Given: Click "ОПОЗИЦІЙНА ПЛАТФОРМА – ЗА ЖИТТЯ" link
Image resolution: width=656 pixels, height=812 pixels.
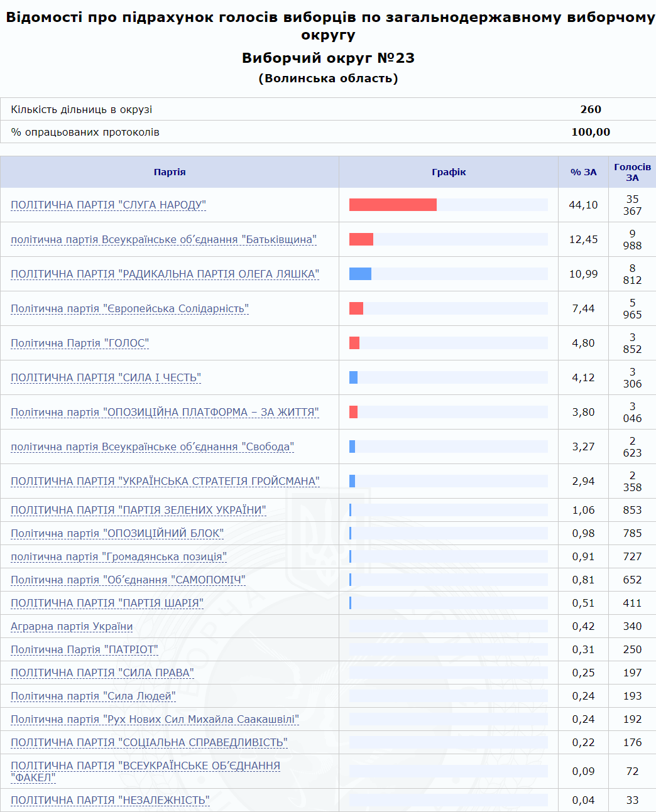Looking at the screenshot, I should (x=165, y=412).
